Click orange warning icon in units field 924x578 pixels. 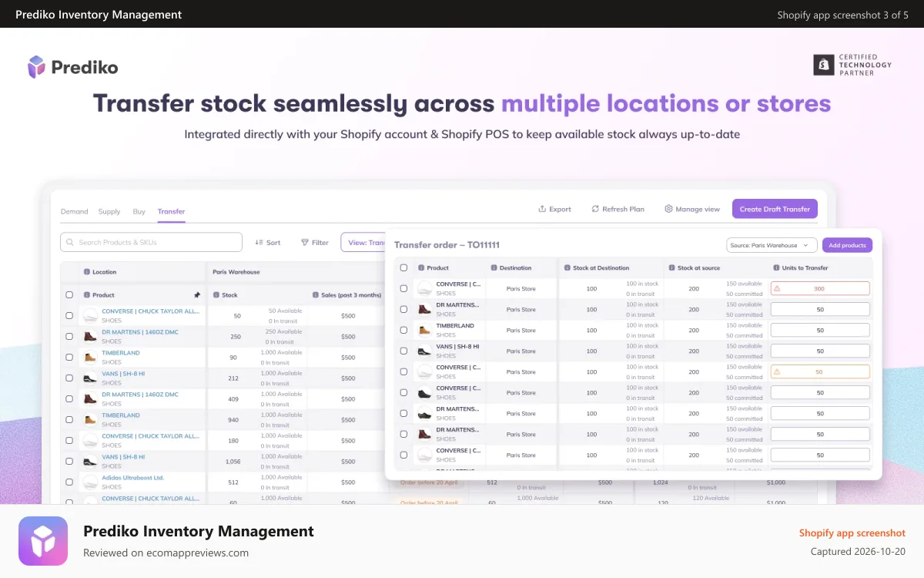tap(777, 371)
